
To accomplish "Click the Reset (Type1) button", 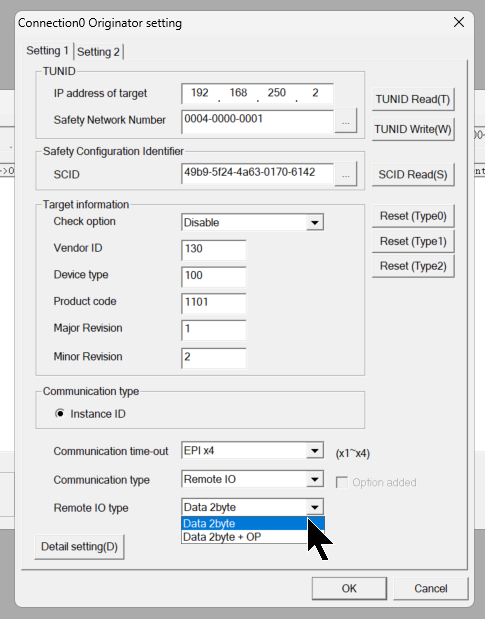I will (413, 241).
